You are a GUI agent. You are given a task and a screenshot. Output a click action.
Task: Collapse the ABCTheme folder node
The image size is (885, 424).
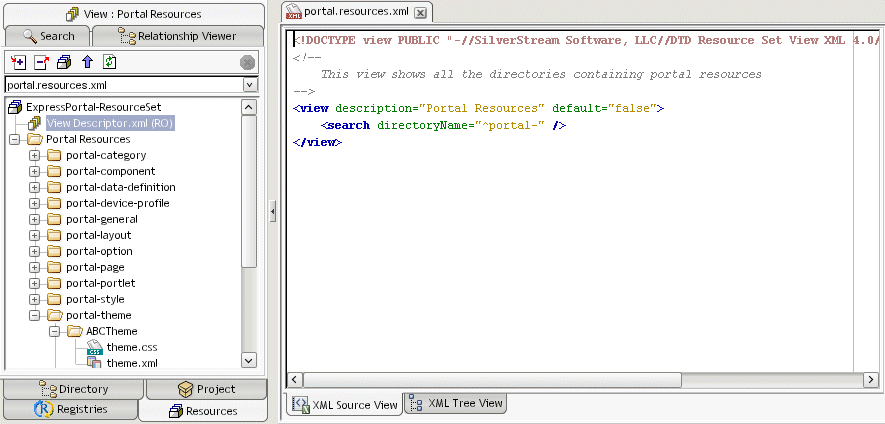tap(55, 331)
